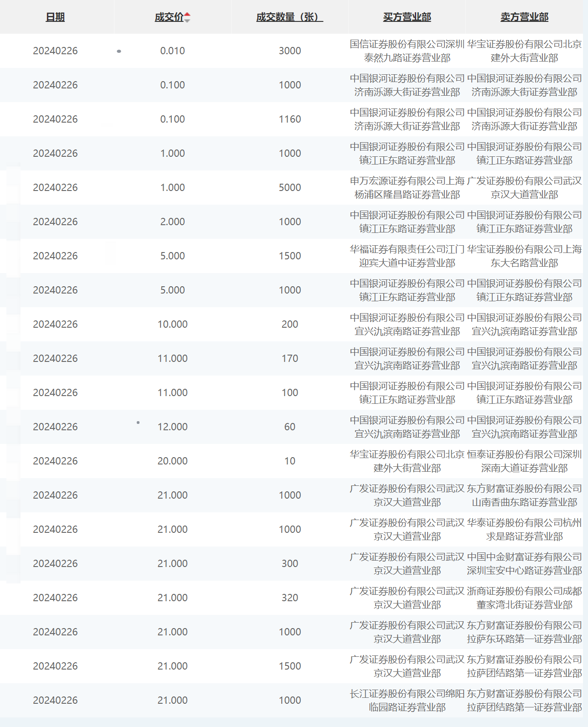Click seller 华宝证券股份有限公司上海东大名路营业部

pos(524,256)
